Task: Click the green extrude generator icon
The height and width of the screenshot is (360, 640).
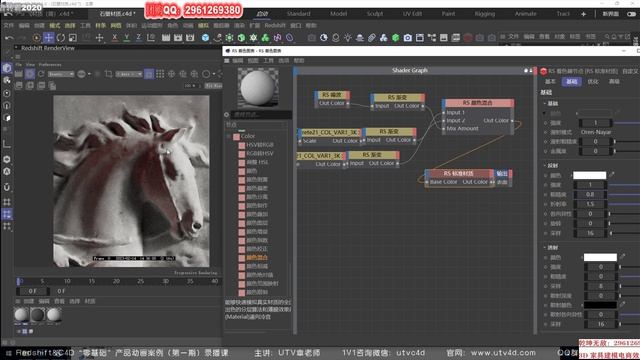Action: [x=241, y=38]
